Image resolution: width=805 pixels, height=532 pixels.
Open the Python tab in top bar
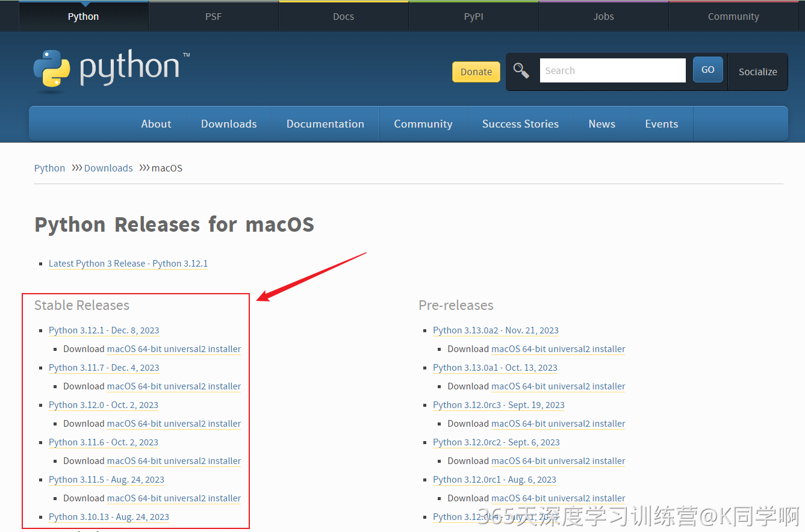click(x=83, y=16)
